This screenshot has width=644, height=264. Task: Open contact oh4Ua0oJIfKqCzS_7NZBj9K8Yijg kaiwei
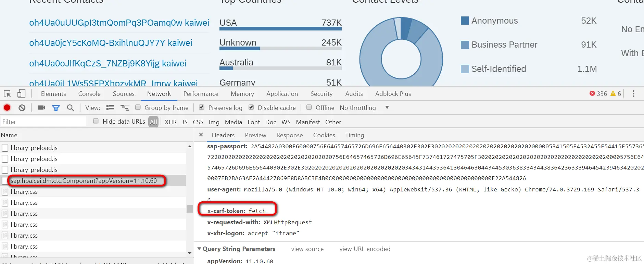(108, 63)
